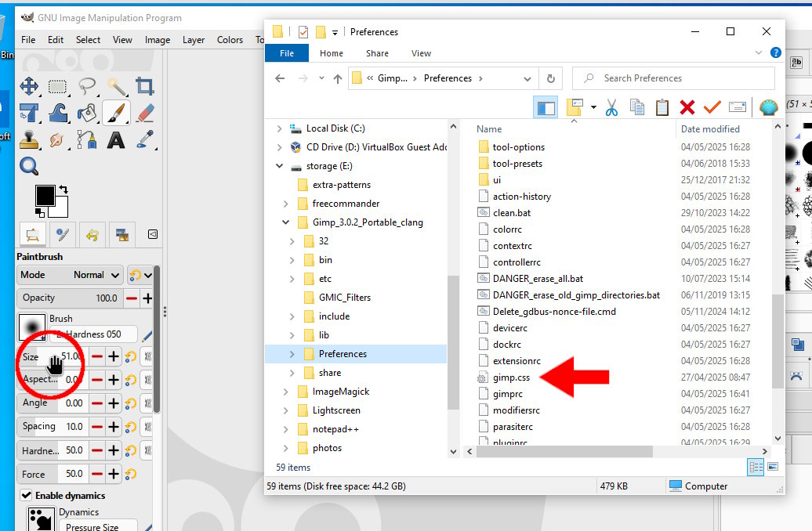812x531 pixels.
Task: Select the Color Picker tool
Action: 145,139
